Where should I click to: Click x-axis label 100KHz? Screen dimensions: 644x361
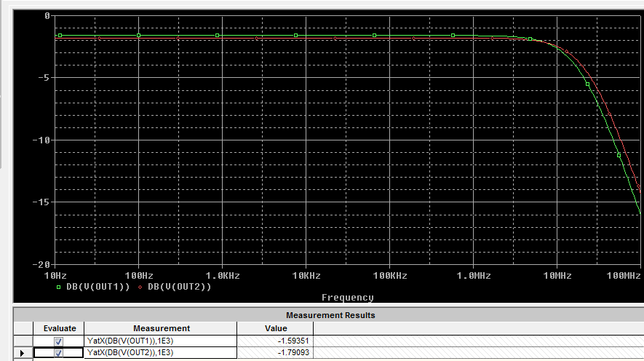390,276
